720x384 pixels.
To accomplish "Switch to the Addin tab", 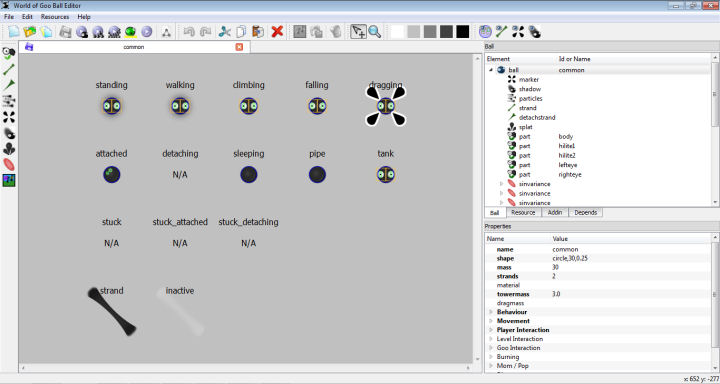I will coord(555,213).
